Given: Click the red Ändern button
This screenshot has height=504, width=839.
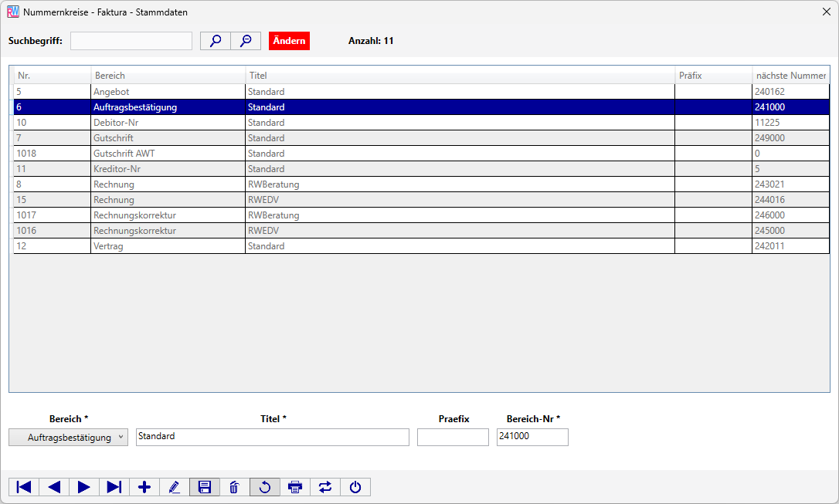Looking at the screenshot, I should 289,41.
